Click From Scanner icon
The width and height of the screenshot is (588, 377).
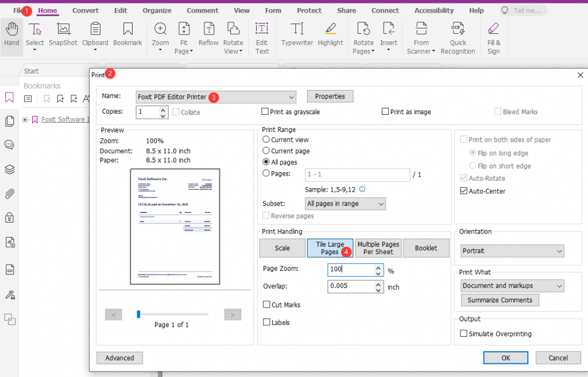(421, 30)
